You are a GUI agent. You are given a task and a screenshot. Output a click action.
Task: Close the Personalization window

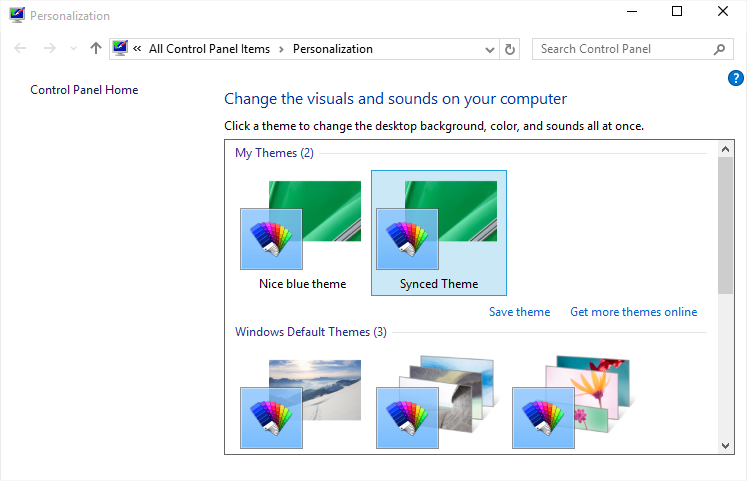tap(723, 11)
